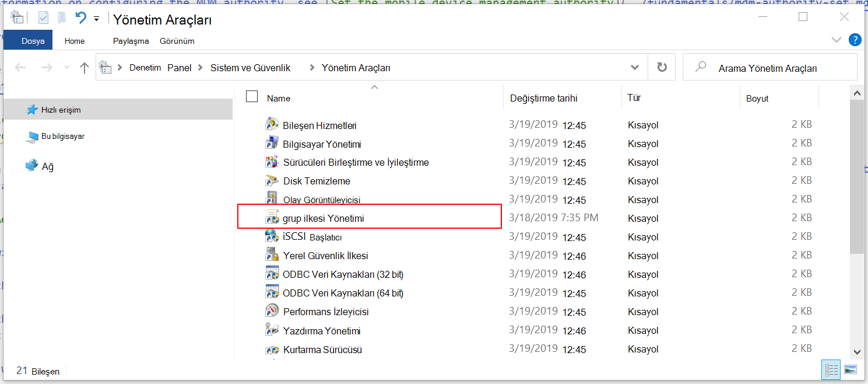This screenshot has width=868, height=384.
Task: Click 2 KB size of Bileşen Hizmetleri row
Action: (802, 124)
